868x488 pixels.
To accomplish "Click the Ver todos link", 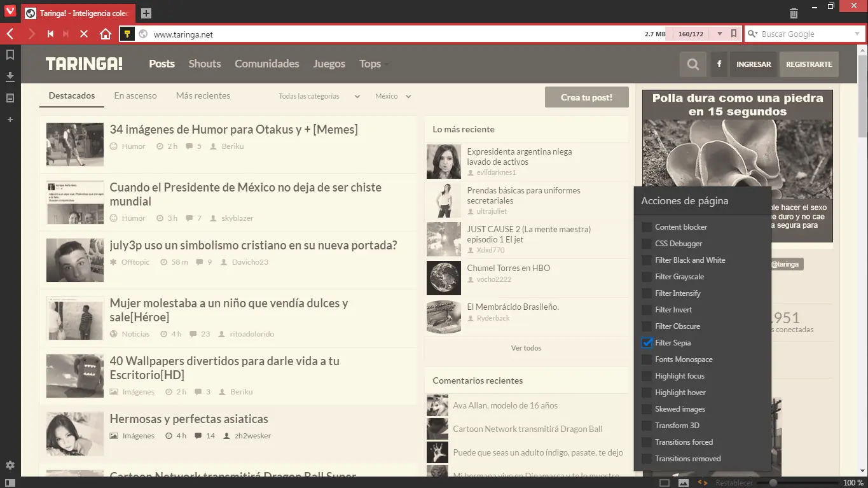I will tap(527, 348).
